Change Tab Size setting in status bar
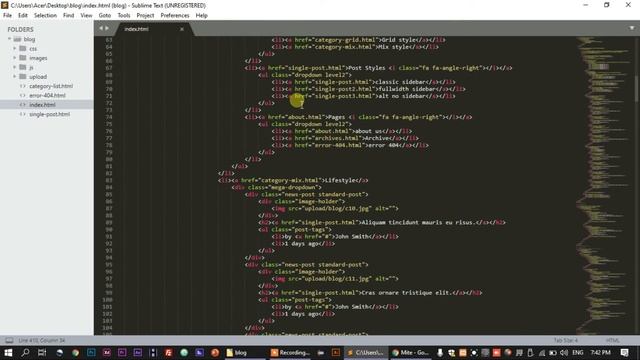Image resolution: width=640 pixels, height=360 pixels. [x=566, y=340]
